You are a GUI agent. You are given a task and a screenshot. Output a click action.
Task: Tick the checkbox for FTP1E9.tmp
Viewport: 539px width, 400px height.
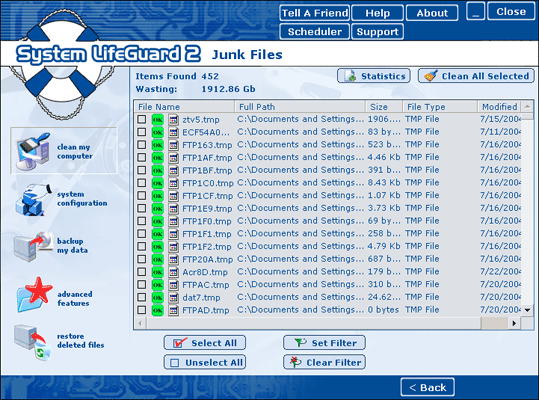pyautogui.click(x=142, y=208)
